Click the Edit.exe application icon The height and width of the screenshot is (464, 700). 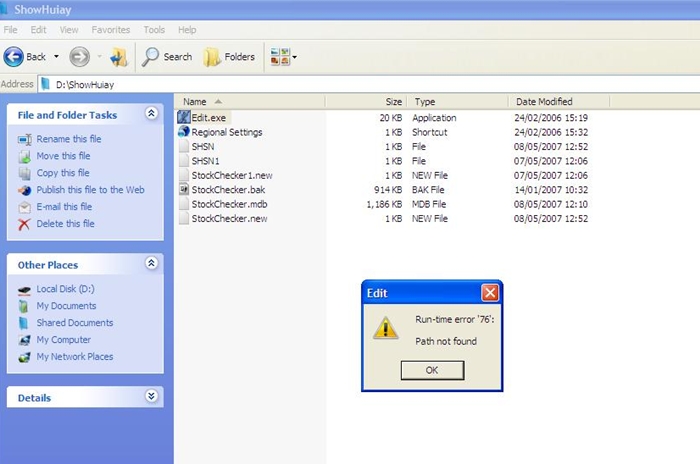click(184, 117)
